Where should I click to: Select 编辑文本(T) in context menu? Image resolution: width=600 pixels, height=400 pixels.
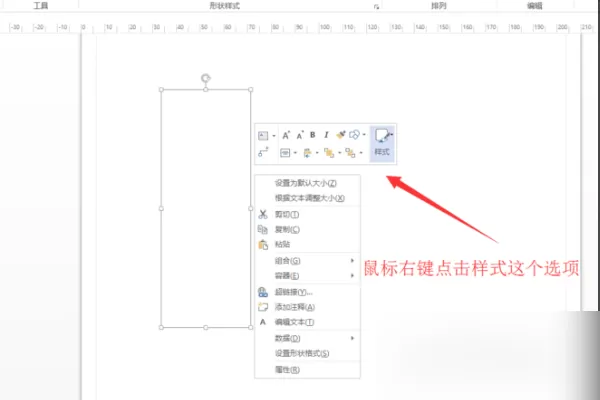(x=307, y=322)
